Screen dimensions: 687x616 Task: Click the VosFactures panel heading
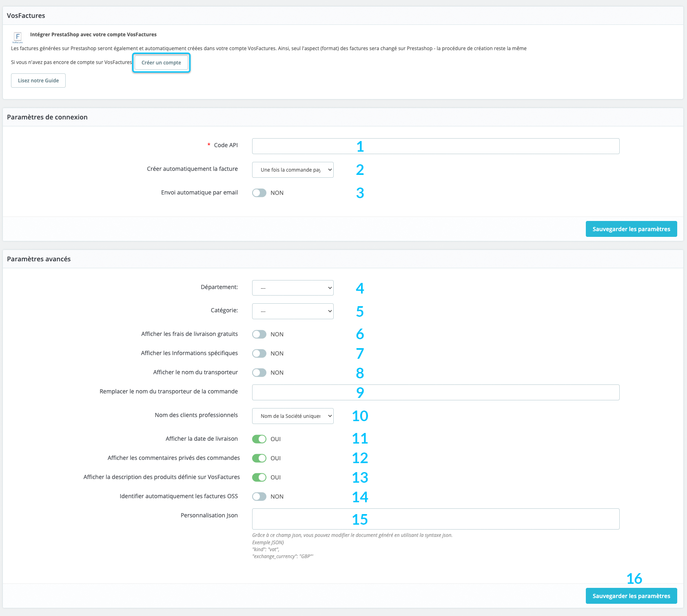tap(26, 16)
